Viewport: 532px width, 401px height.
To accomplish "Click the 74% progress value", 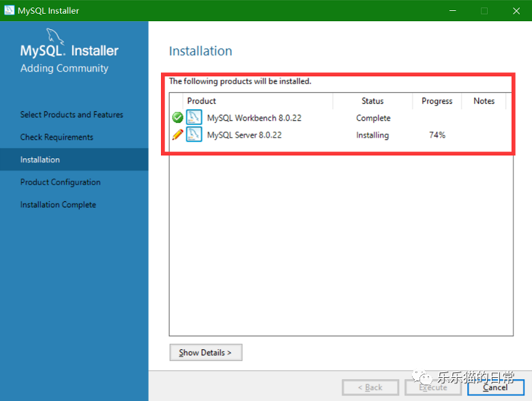I will coord(437,134).
